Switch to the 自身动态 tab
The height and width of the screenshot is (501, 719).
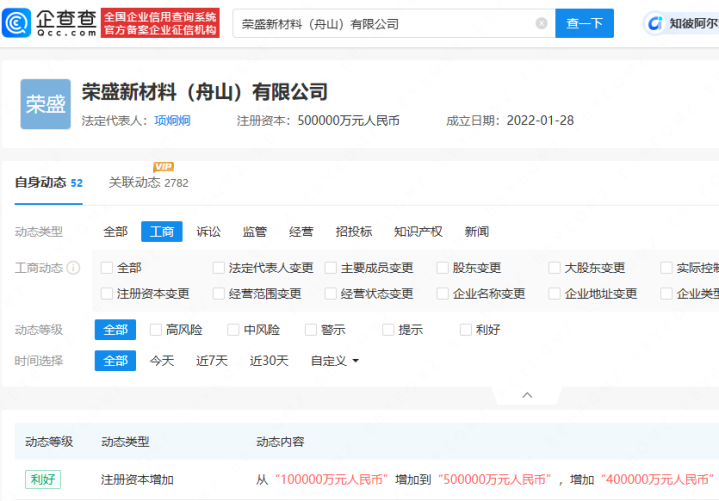pos(49,183)
